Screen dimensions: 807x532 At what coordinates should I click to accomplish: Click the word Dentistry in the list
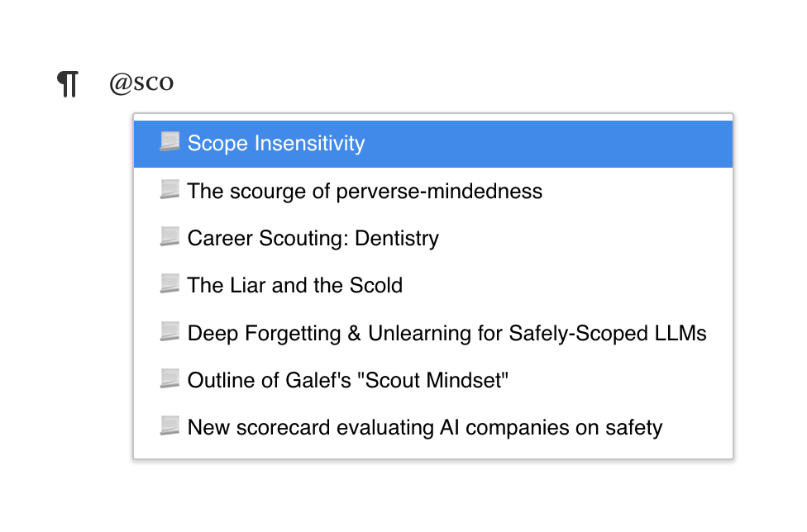(397, 239)
